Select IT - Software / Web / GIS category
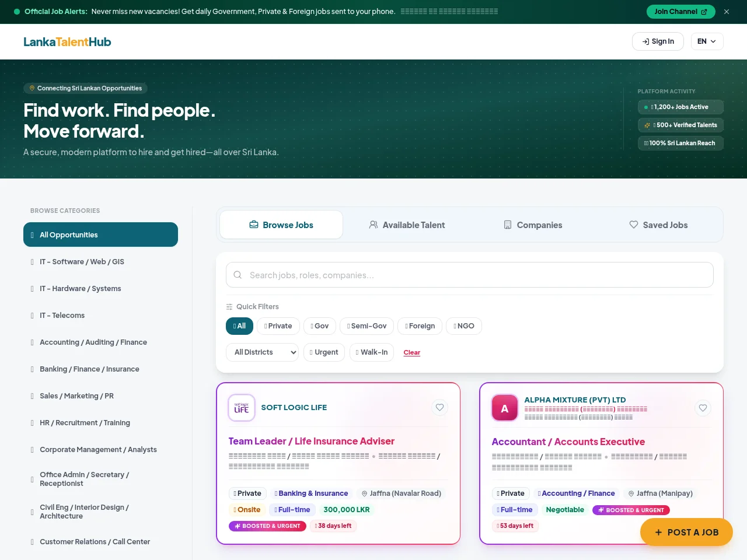Screen dimensions: 747x560 (100, 261)
